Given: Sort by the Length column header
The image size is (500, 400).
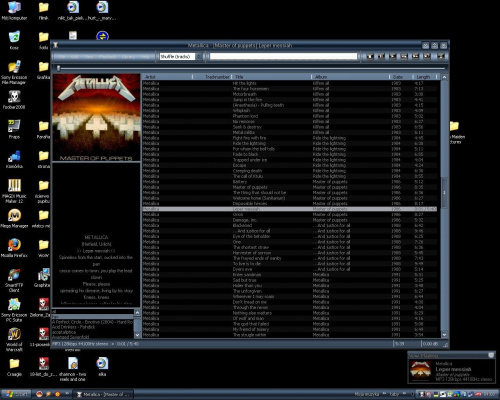Looking at the screenshot, I should (x=425, y=77).
